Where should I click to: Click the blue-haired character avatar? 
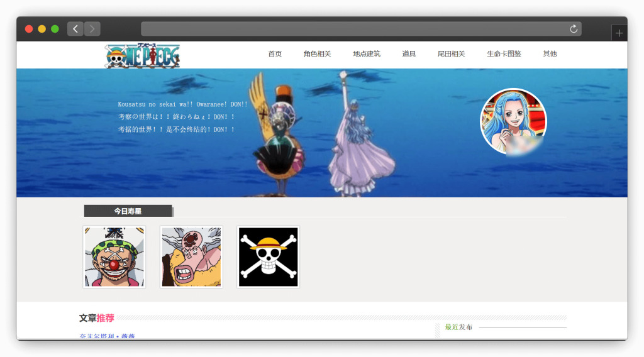pyautogui.click(x=513, y=121)
